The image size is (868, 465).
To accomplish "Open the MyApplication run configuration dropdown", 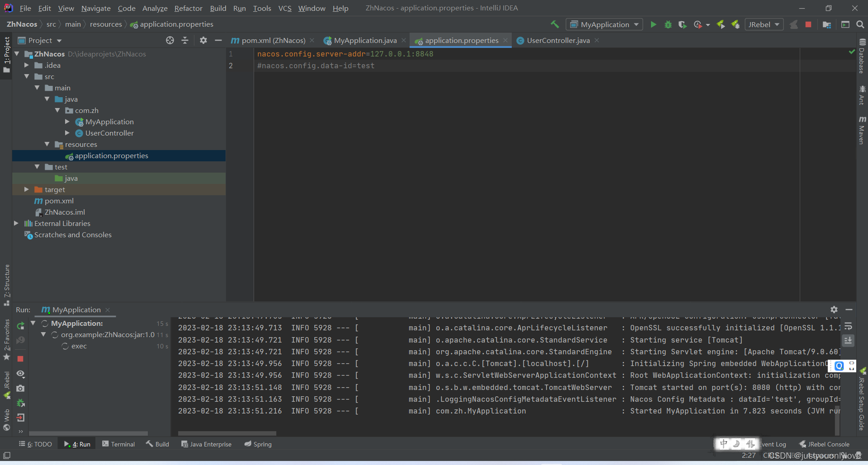I will pos(604,24).
